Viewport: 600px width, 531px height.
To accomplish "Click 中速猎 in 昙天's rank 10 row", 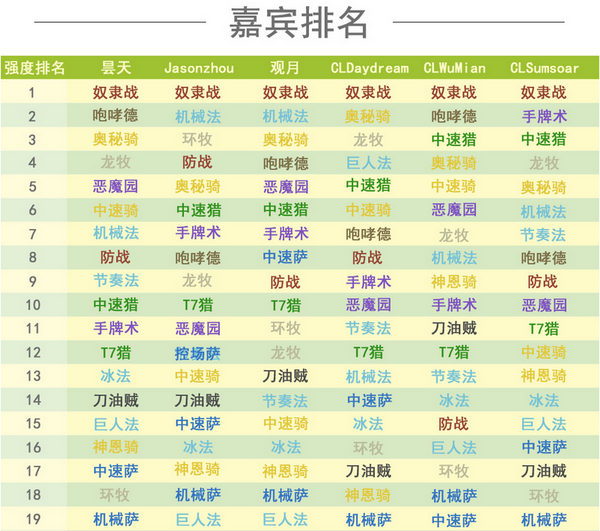I will click(116, 305).
